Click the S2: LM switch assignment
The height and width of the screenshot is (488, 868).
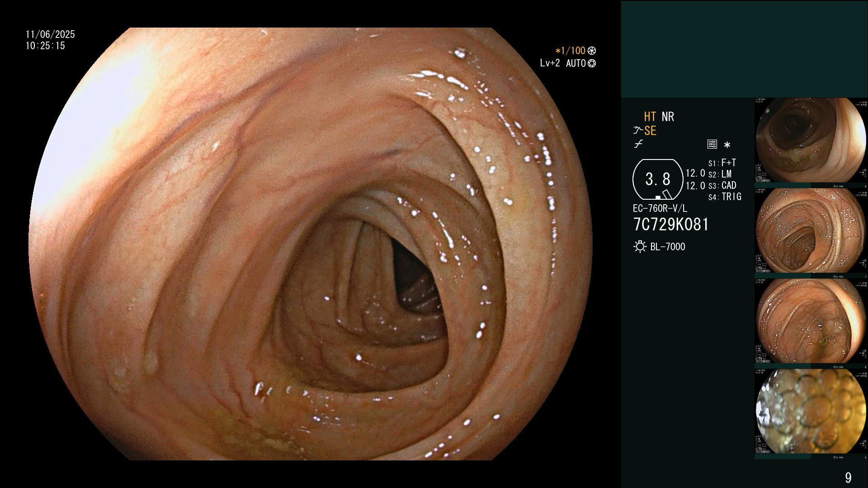(x=720, y=174)
